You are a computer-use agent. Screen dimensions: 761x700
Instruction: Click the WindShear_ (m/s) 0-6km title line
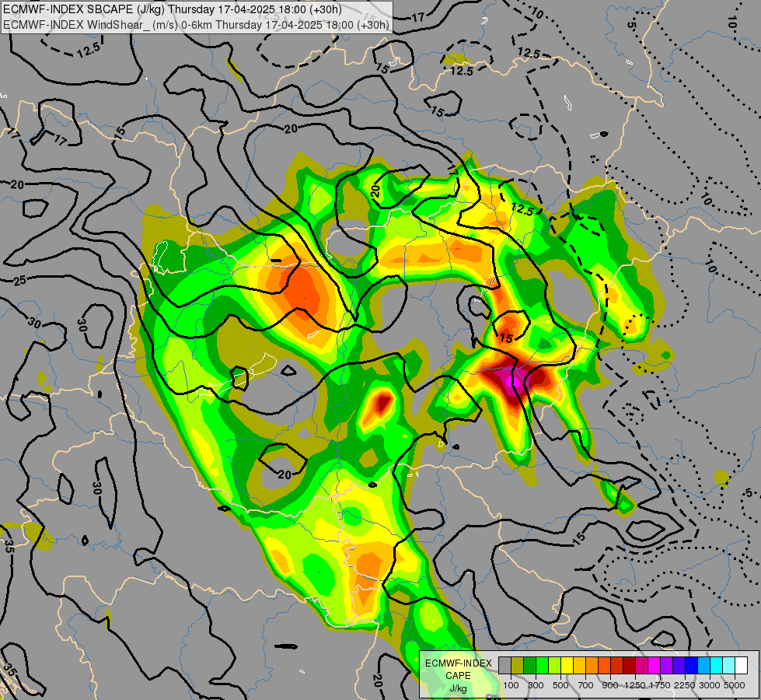196,25
